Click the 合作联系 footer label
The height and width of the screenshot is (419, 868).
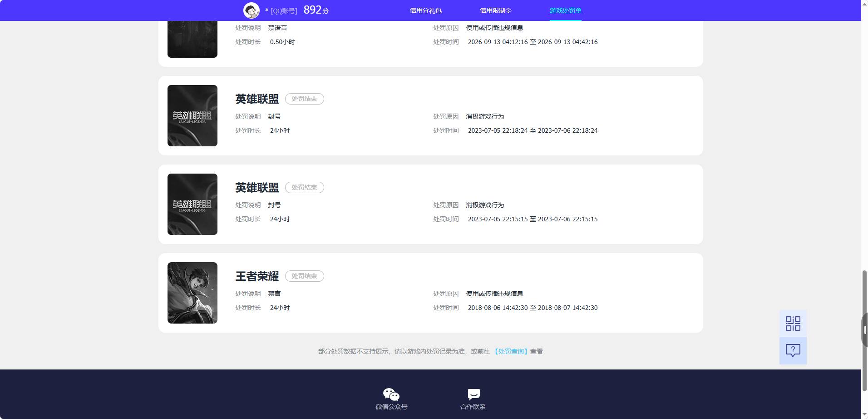click(473, 407)
